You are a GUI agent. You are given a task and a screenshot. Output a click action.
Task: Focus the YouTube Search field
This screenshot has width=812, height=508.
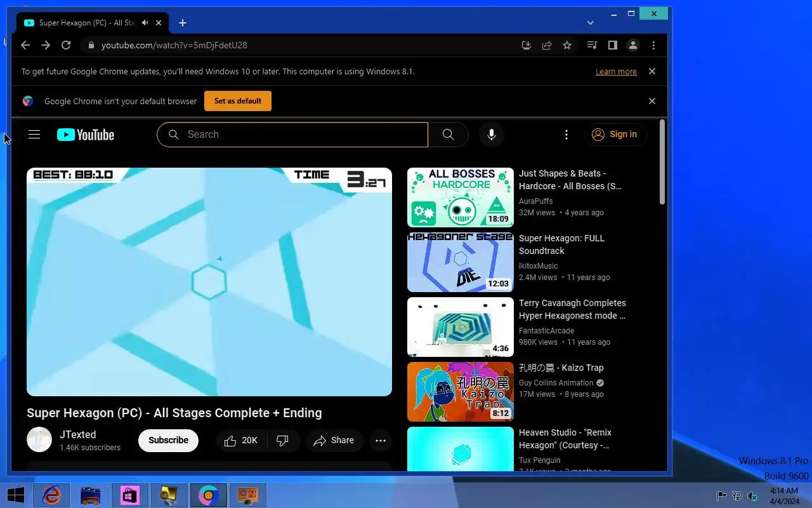coord(292,135)
